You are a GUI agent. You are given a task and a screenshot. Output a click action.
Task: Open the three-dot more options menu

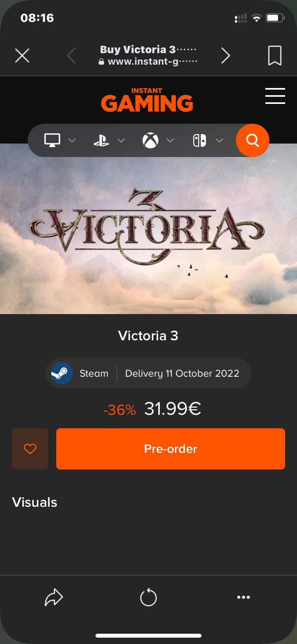coord(243,597)
